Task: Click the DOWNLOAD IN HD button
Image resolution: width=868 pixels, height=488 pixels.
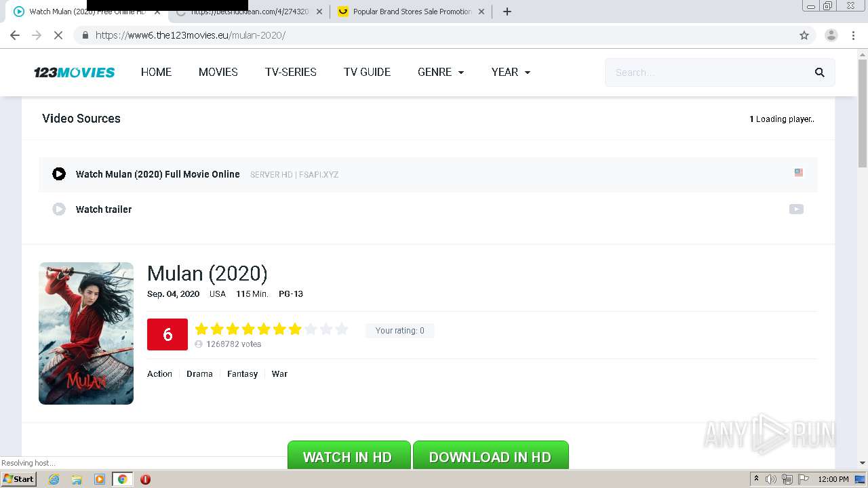Action: (x=490, y=455)
